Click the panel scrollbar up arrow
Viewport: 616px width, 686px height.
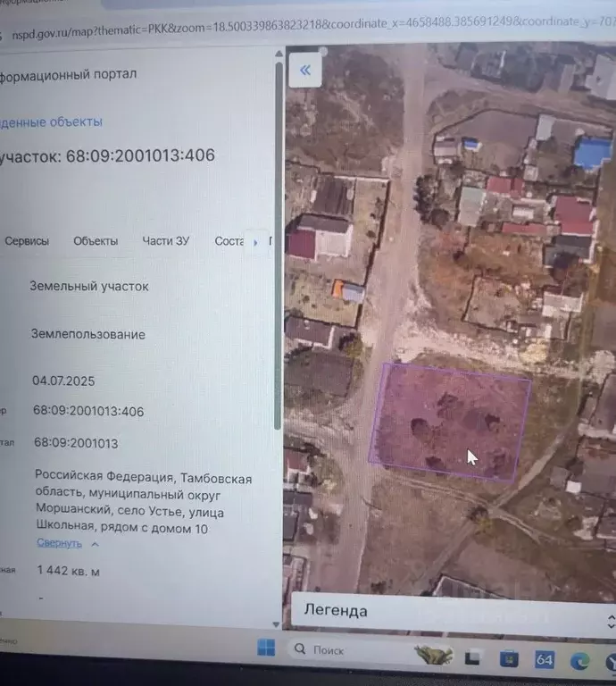point(279,54)
